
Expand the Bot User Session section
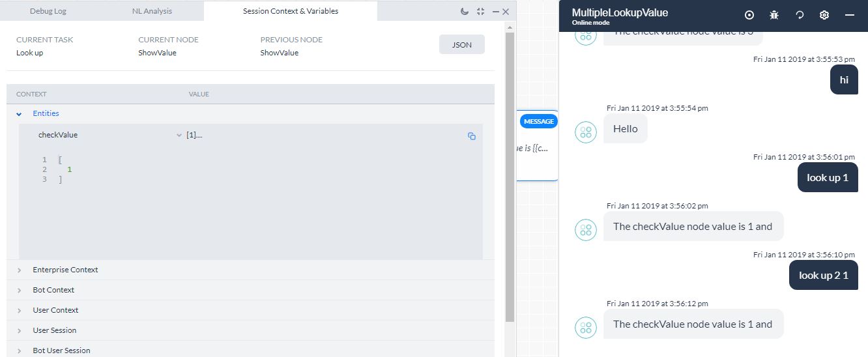coord(19,350)
